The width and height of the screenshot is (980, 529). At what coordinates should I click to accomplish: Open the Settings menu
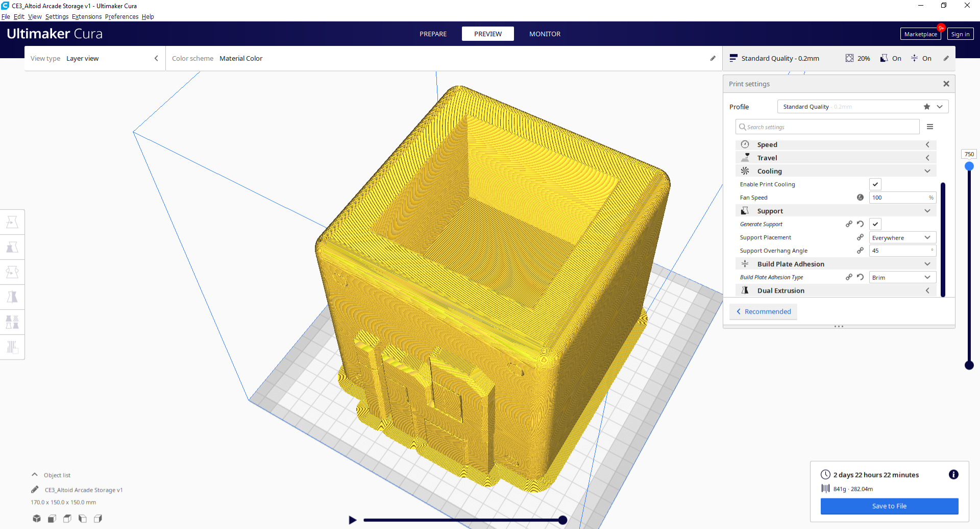click(x=57, y=16)
